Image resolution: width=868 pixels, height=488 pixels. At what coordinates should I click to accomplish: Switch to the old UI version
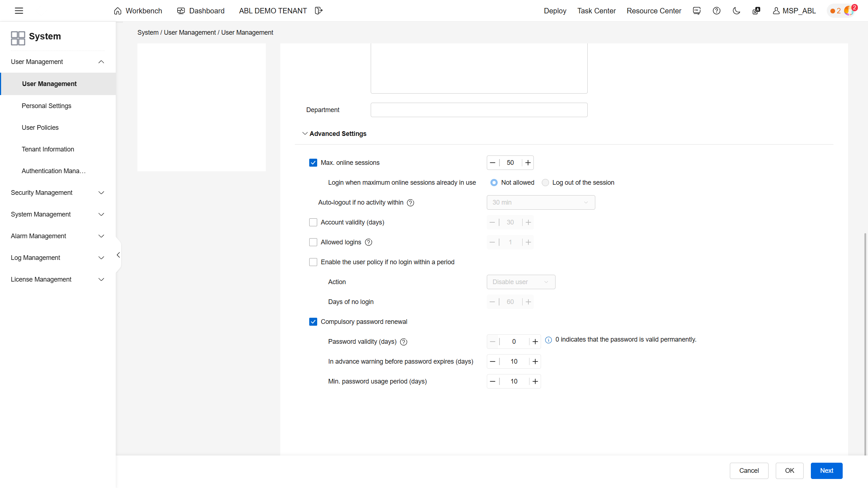(x=697, y=11)
